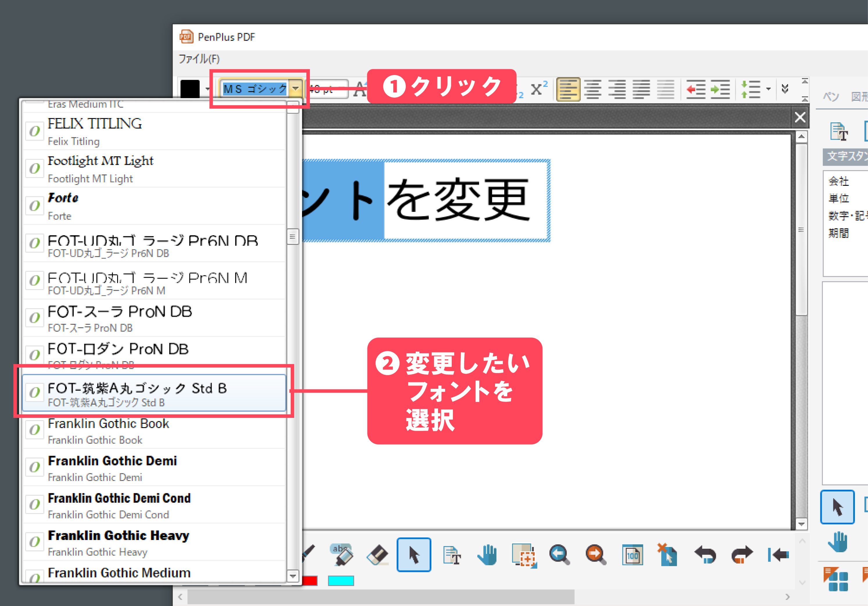Activate the arrow selection tool in bottom toolbar
Image resolution: width=868 pixels, height=606 pixels.
point(414,555)
